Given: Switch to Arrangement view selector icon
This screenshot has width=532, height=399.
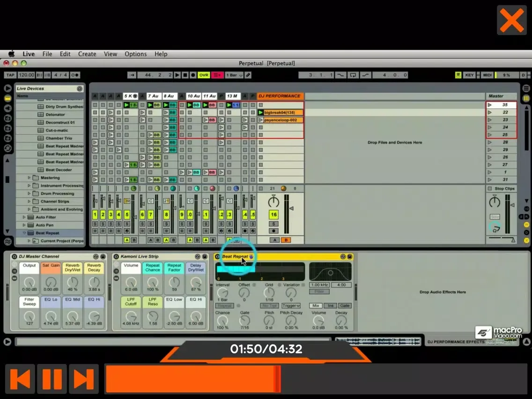Looking at the screenshot, I should (x=526, y=89).
